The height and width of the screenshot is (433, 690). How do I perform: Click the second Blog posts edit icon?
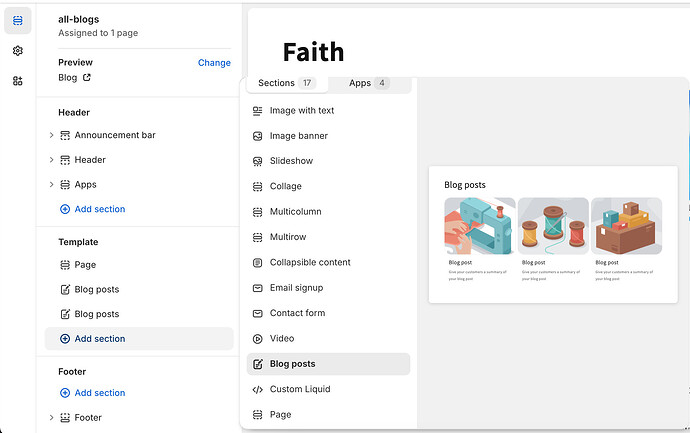pyautogui.click(x=65, y=314)
